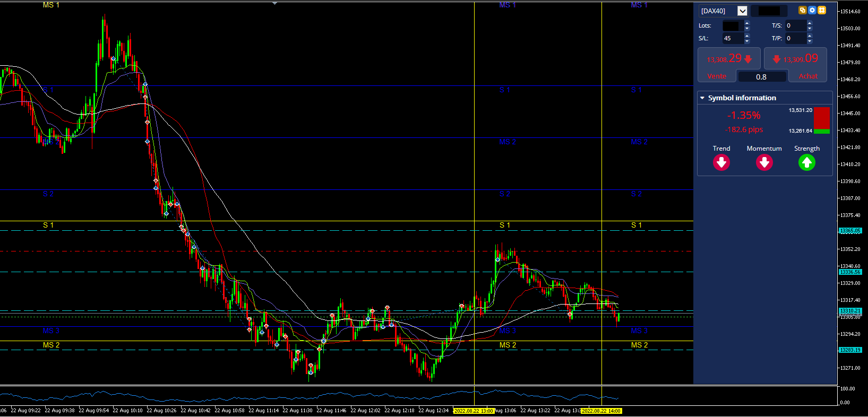
Task: Increase T/P value with up arrow
Action: (810, 36)
